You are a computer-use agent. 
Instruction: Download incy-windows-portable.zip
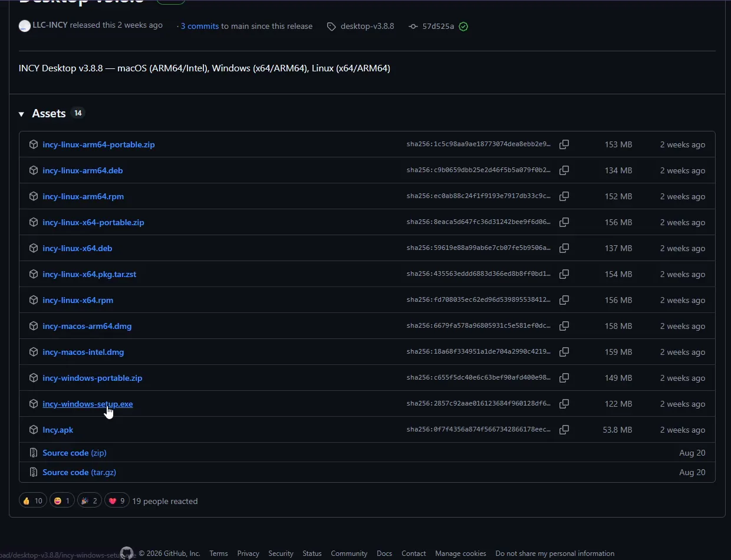point(92,378)
